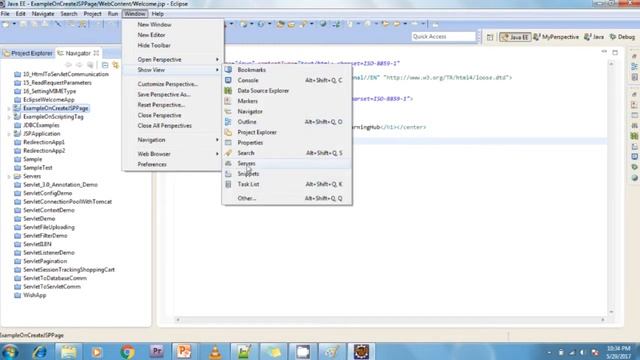The width and height of the screenshot is (640, 360).
Task: Expand the Servers folder in Navigator
Action: (9, 177)
